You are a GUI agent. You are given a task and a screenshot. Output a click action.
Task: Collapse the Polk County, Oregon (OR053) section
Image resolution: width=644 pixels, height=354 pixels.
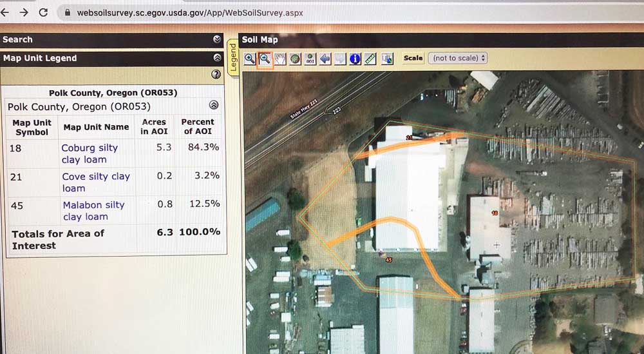click(214, 105)
